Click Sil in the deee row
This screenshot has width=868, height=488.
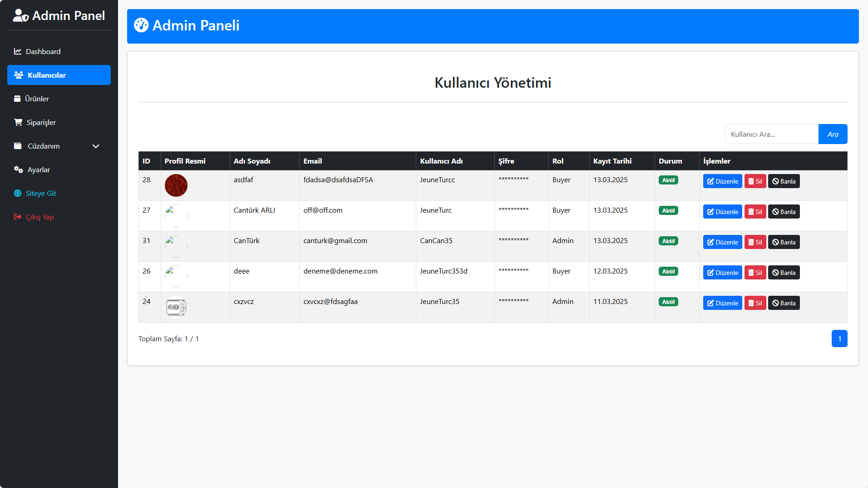point(755,273)
